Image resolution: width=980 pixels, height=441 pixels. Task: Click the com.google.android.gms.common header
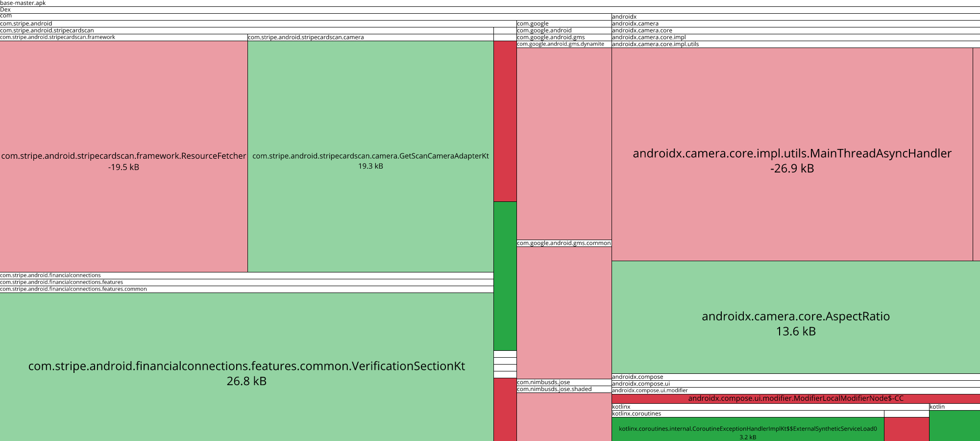pyautogui.click(x=564, y=243)
